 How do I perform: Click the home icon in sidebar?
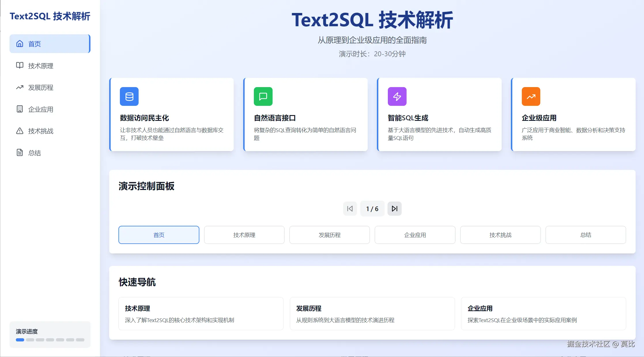pyautogui.click(x=20, y=44)
